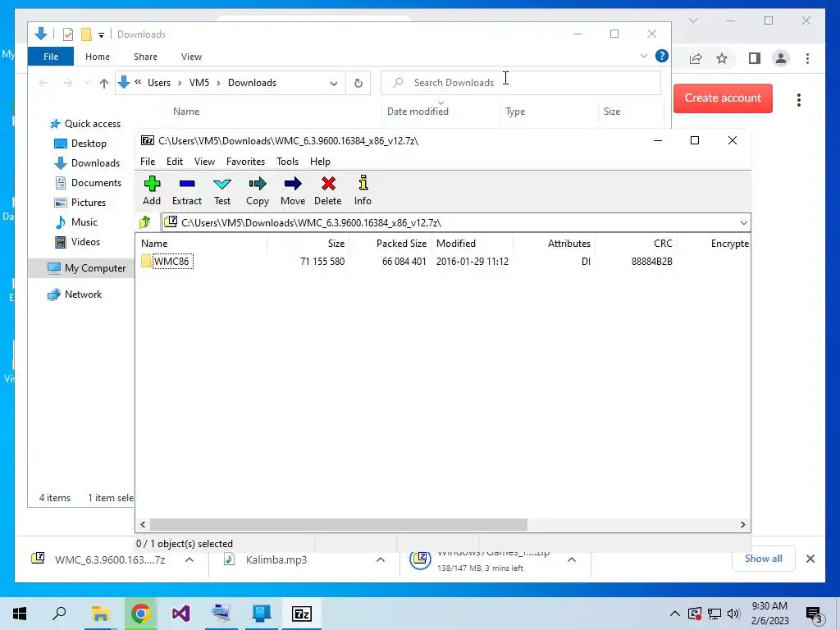
Task: Open the 7-Zip Edit menu
Action: click(x=175, y=162)
